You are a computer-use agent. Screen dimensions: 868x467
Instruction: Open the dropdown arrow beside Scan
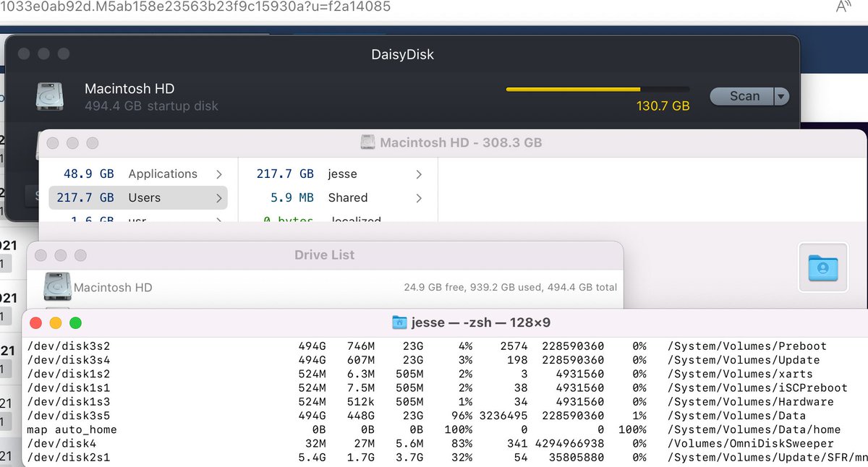click(781, 96)
